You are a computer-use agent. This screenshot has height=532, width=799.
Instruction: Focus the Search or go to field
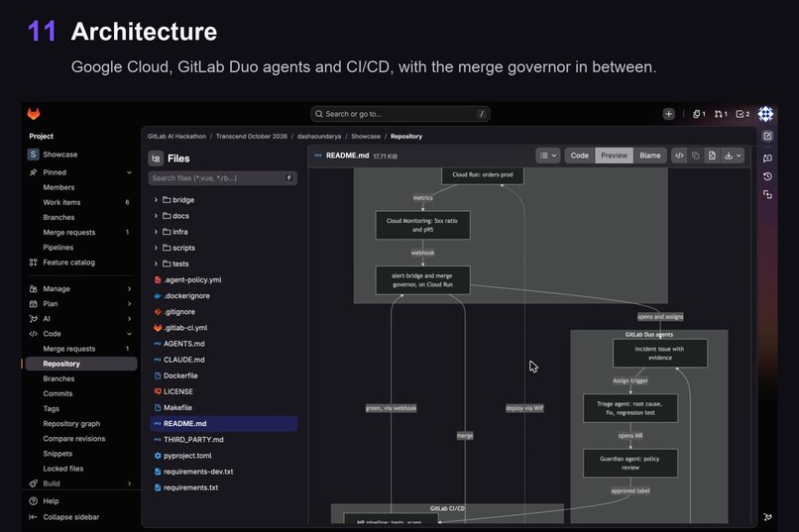click(x=400, y=114)
